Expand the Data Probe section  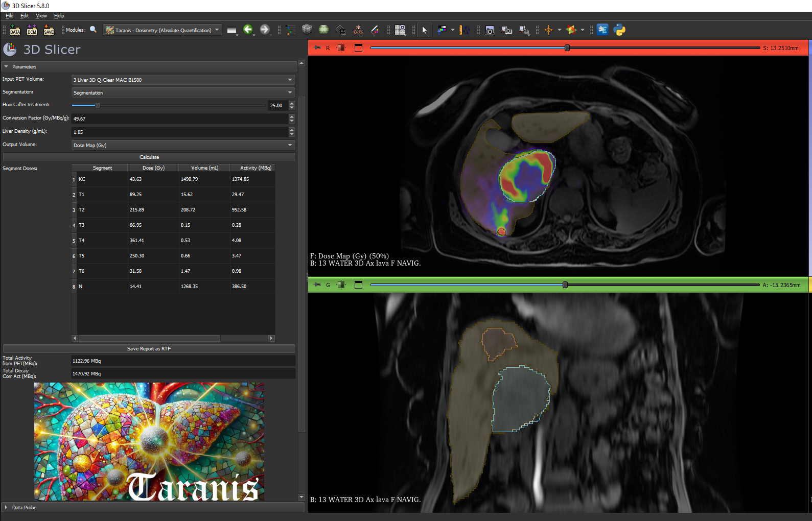tap(153, 508)
